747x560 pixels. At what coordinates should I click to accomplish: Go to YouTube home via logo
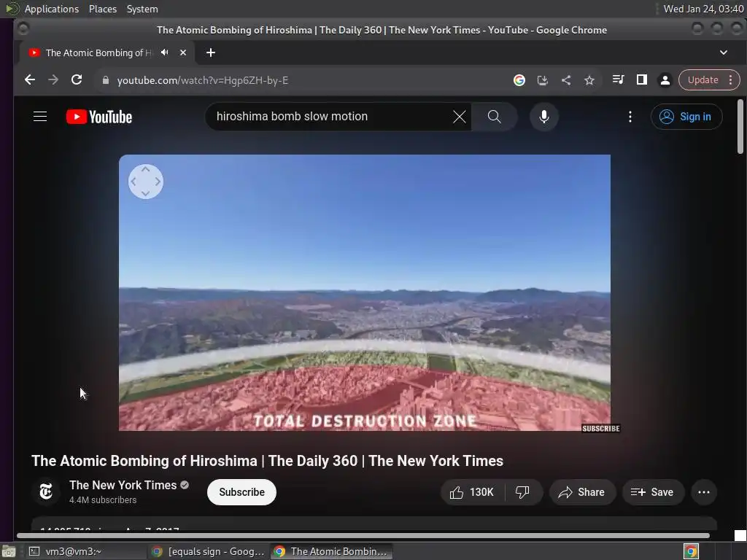[99, 117]
